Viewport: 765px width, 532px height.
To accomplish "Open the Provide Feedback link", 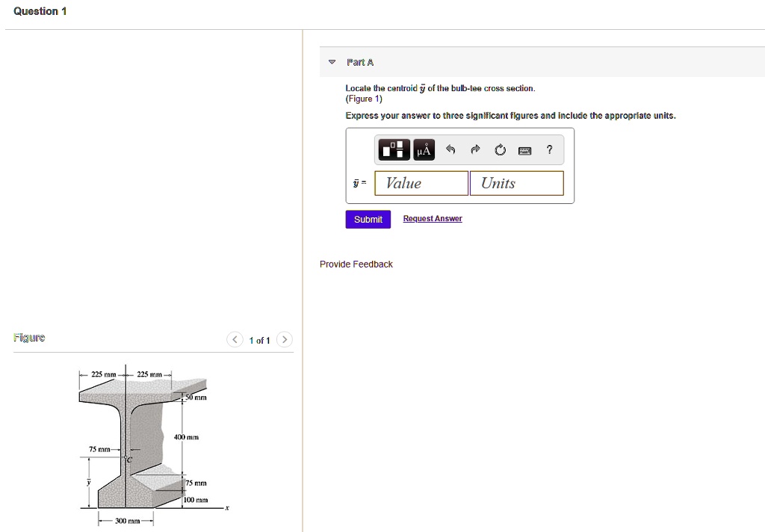I will 356,265.
